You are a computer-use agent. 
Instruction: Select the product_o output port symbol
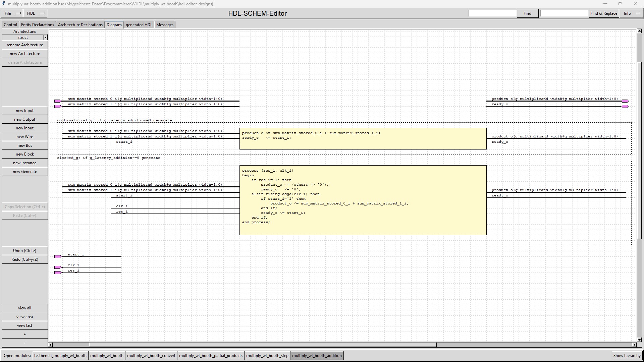[x=625, y=101]
